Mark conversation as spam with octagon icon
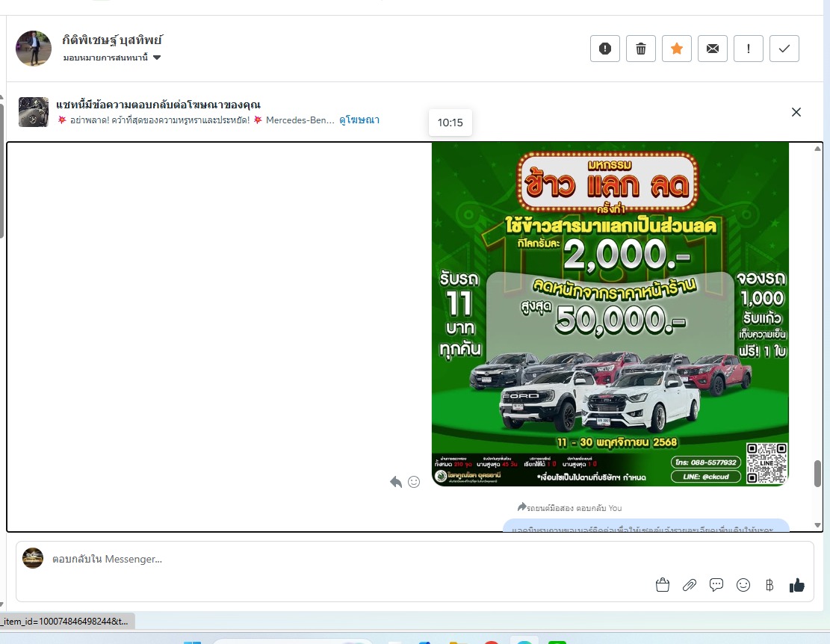 (x=605, y=49)
